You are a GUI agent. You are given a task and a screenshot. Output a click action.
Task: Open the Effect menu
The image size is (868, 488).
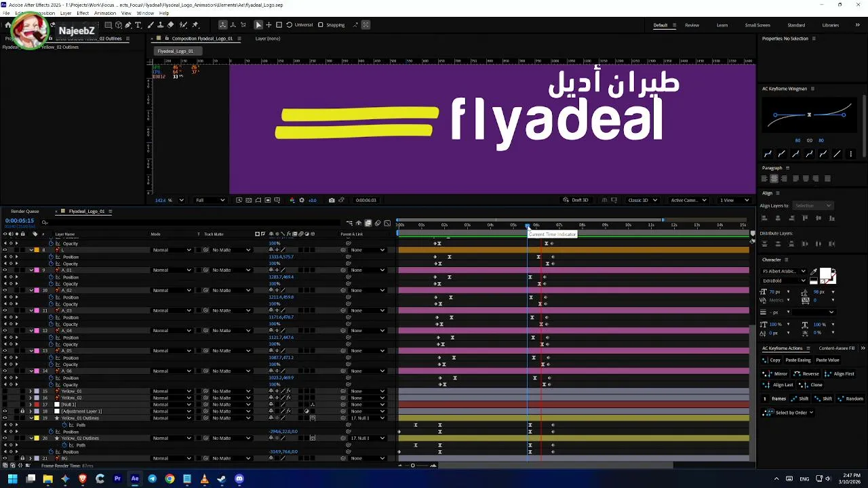[83, 13]
